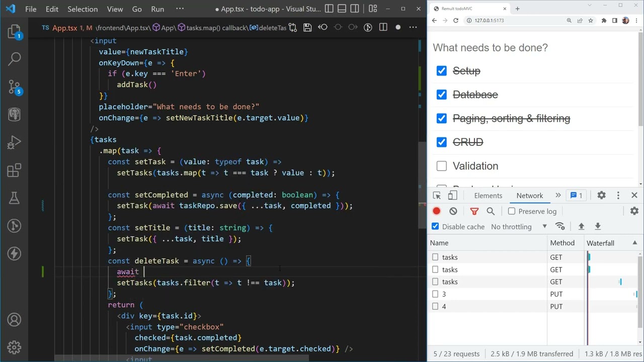Open the Testing flask view
The width and height of the screenshot is (644, 362).
point(14,198)
